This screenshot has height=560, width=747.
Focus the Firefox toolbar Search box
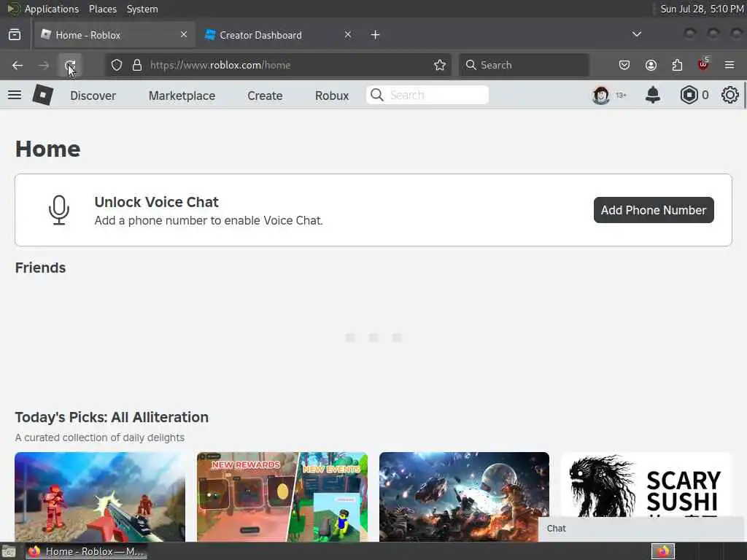524,65
